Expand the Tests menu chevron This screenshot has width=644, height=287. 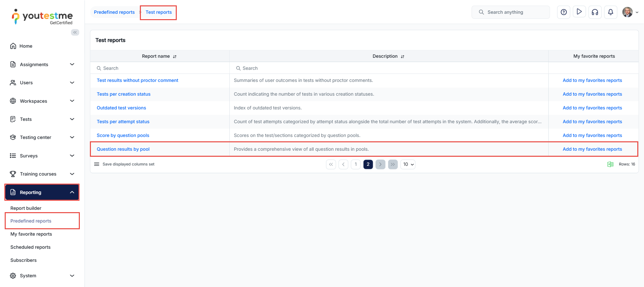pos(72,119)
